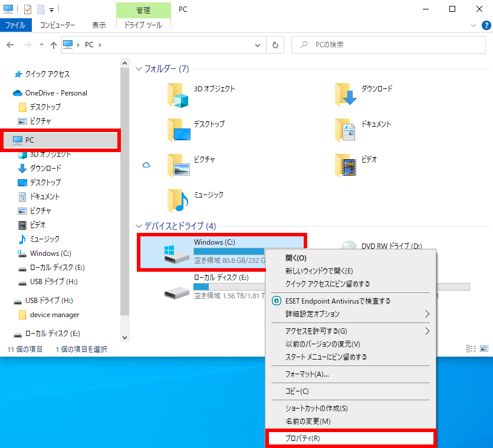Select the 3D オブジェクト folder icon
The height and width of the screenshot is (448, 493).
[x=178, y=95]
